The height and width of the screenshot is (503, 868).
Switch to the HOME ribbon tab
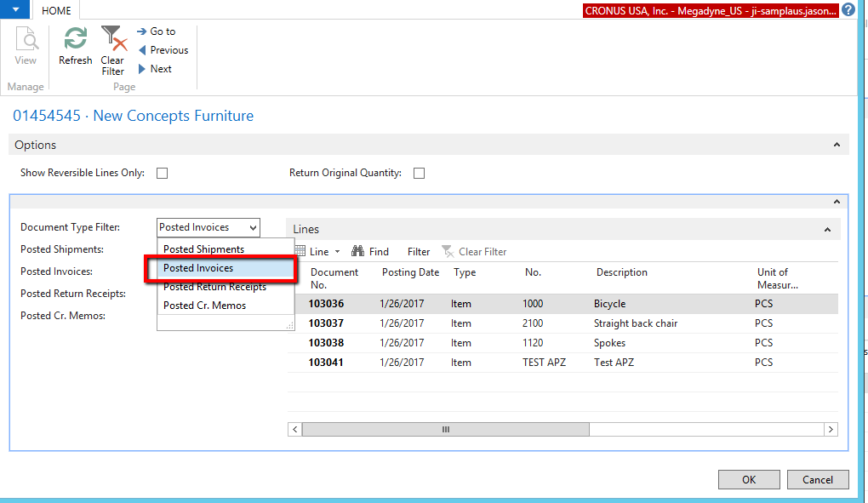56,10
